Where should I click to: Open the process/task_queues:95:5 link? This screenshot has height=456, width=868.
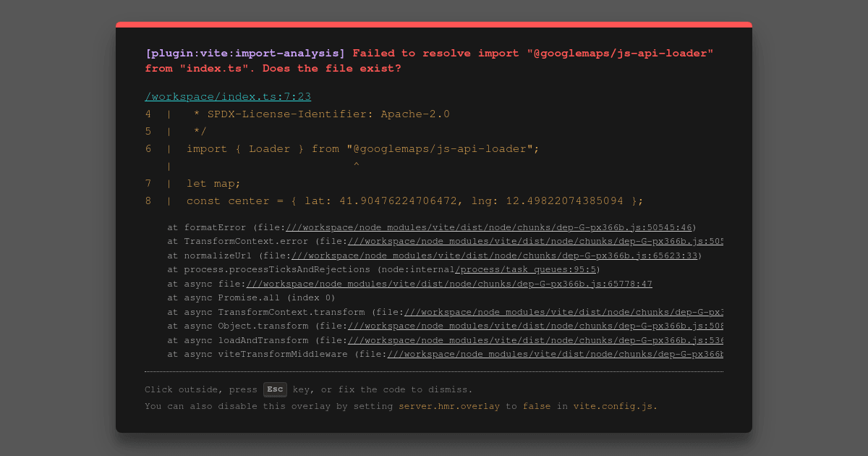click(525, 269)
